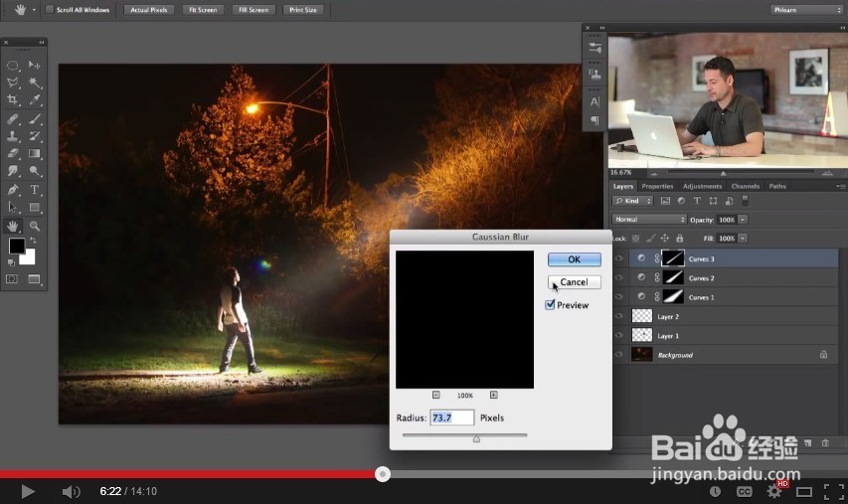
Task: Reset default foreground and background colors
Action: point(11,262)
